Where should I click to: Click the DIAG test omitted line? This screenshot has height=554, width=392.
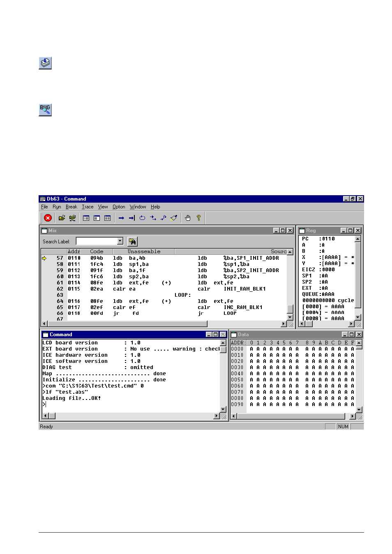pos(98,367)
